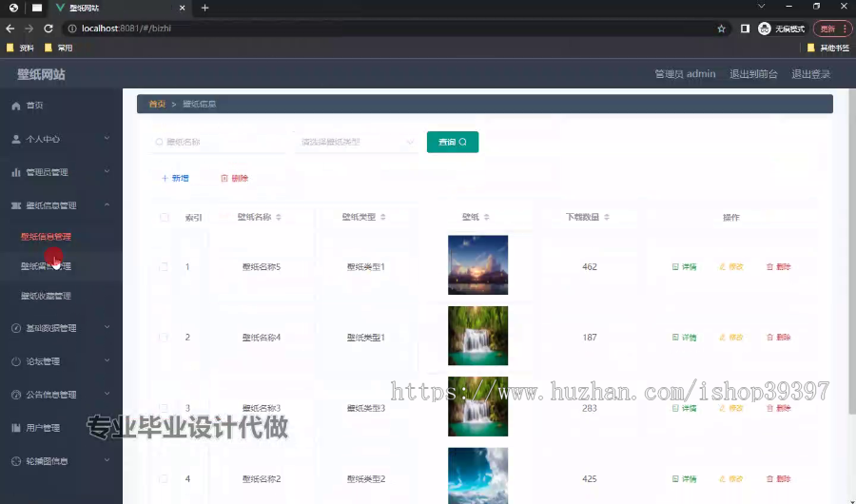Viewport: 856px width, 504px height.
Task: Open the 资料 bookmarks folder
Action: pyautogui.click(x=20, y=48)
